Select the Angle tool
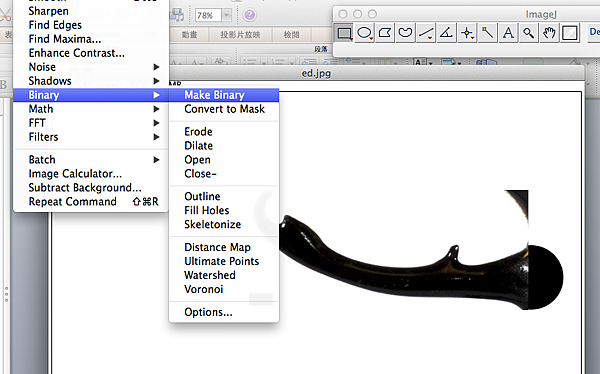This screenshot has width=600, height=374. coord(446,33)
